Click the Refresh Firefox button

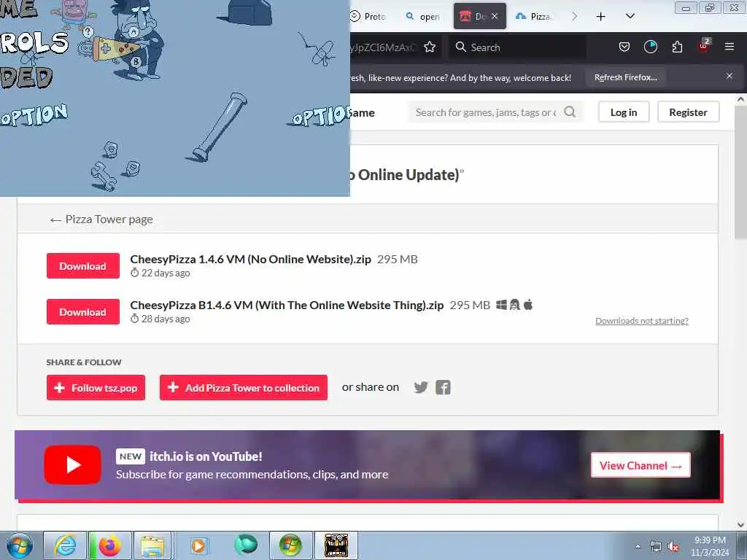click(x=626, y=77)
